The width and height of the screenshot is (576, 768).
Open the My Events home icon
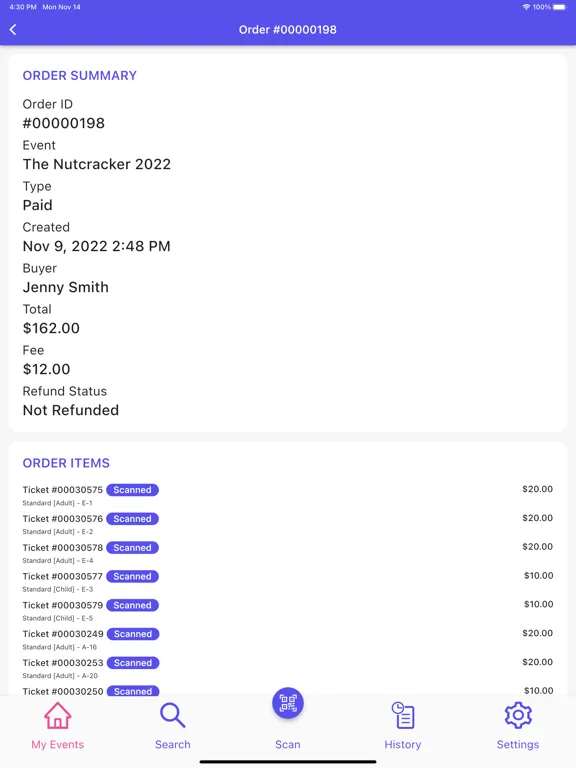click(x=58, y=716)
